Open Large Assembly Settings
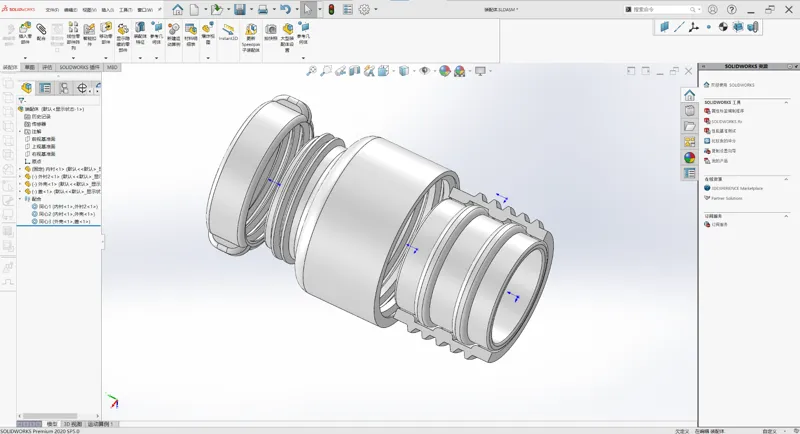The width and height of the screenshot is (800, 434). click(x=287, y=37)
